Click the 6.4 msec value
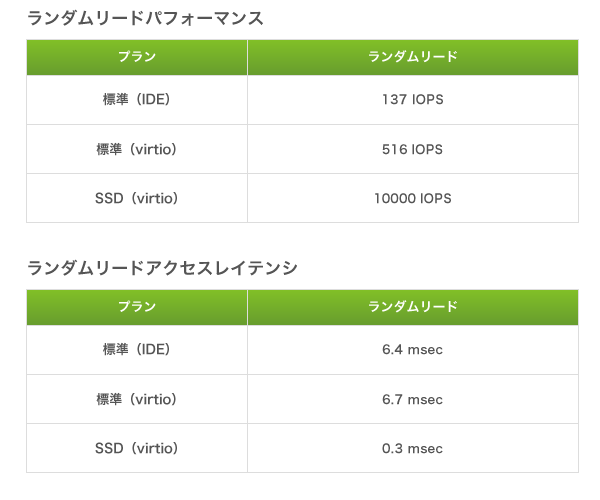 click(x=412, y=349)
